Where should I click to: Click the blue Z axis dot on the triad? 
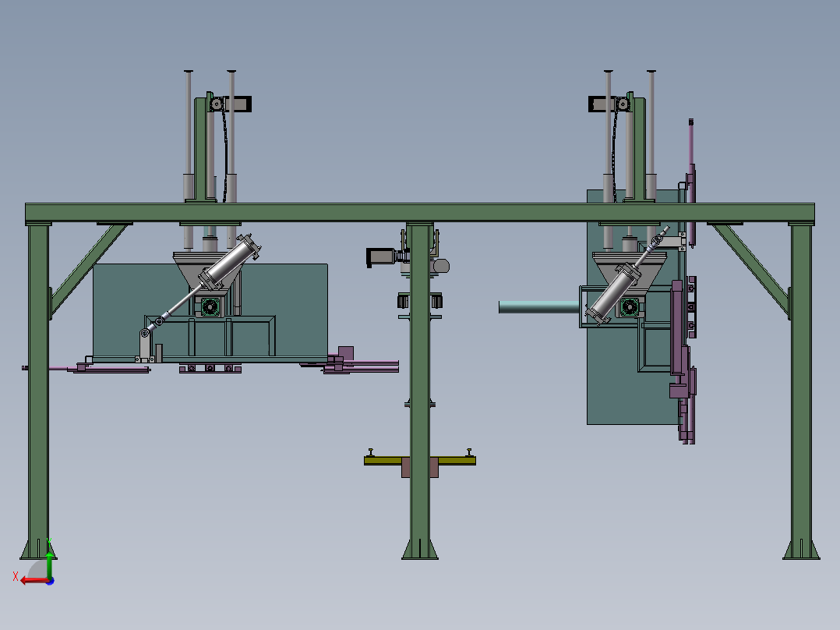click(x=50, y=581)
